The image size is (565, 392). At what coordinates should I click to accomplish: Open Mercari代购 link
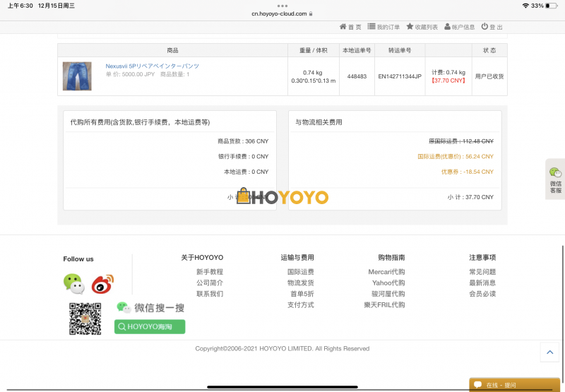tap(386, 272)
